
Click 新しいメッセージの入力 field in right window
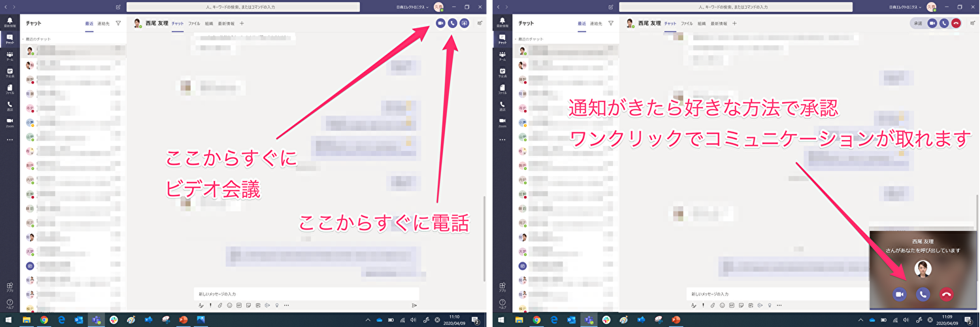tap(777, 294)
